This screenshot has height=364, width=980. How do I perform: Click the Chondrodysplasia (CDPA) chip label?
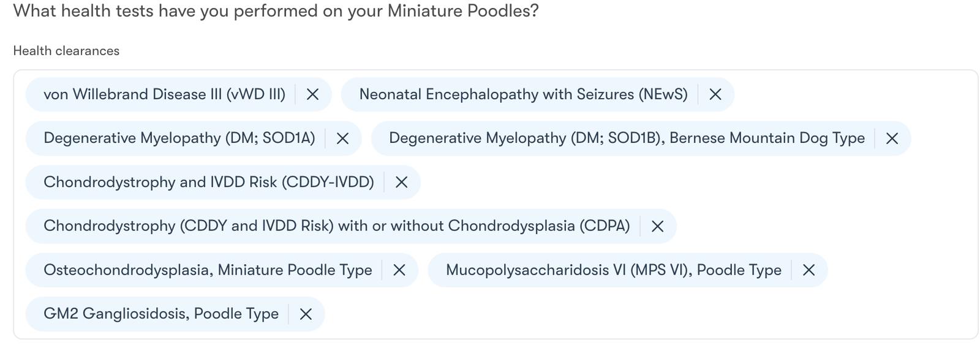[336, 226]
